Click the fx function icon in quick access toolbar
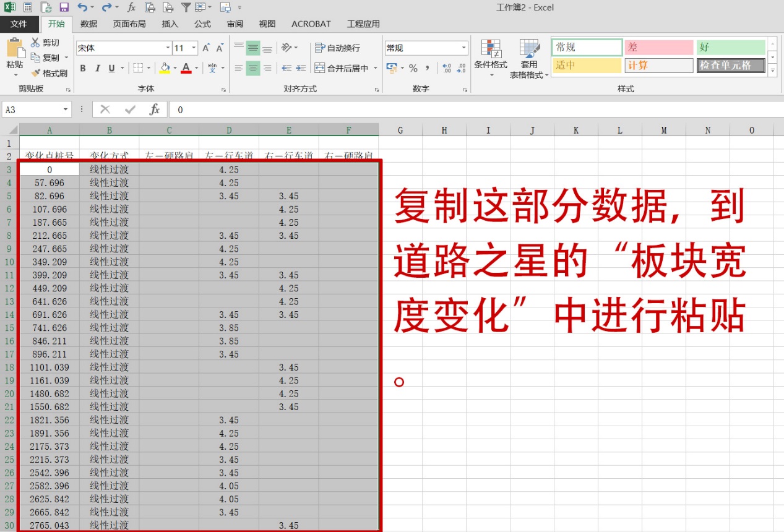The width and height of the screenshot is (784, 532). point(131,7)
